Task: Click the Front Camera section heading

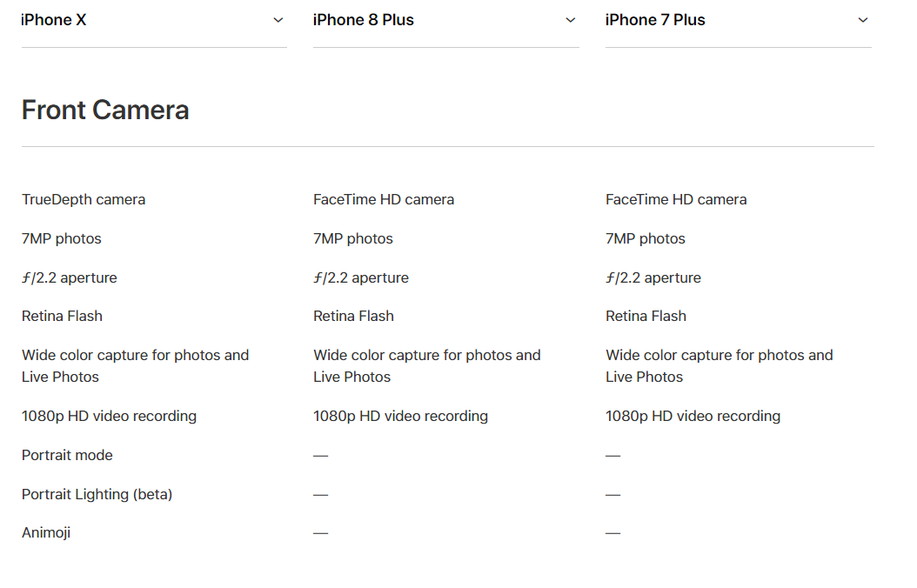Action: [105, 110]
